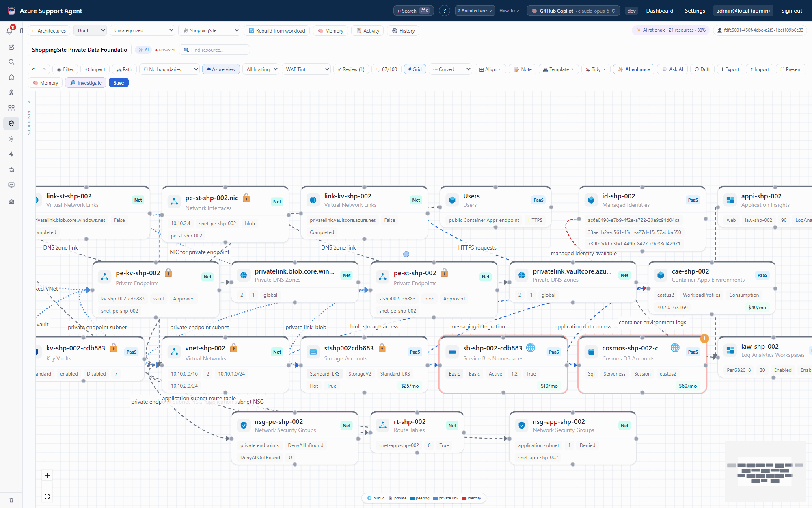This screenshot has height=508, width=812.
Task: Zoom out of the canvas
Action: (x=47, y=486)
